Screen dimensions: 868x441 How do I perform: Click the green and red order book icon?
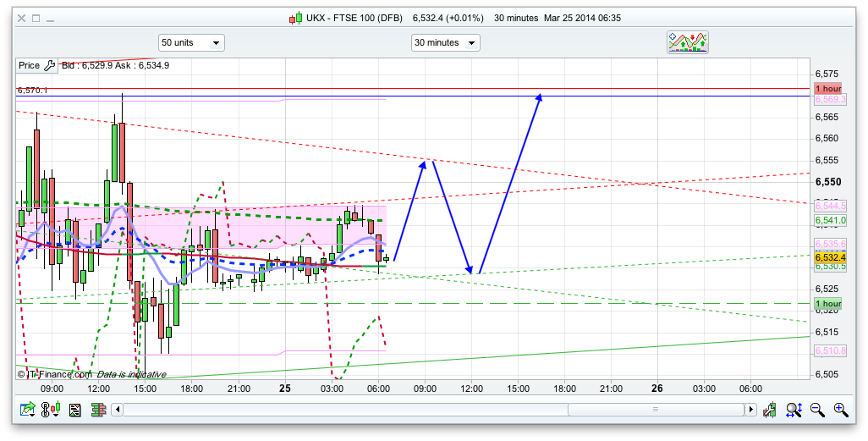(x=98, y=411)
